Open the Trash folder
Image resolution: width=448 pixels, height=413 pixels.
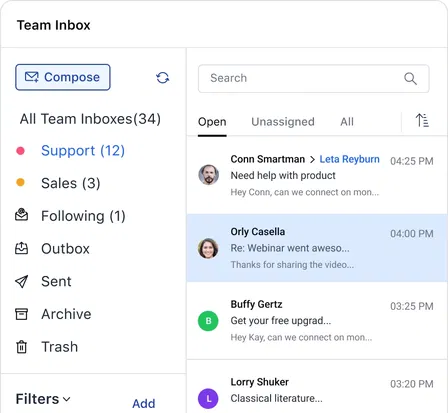[59, 347]
